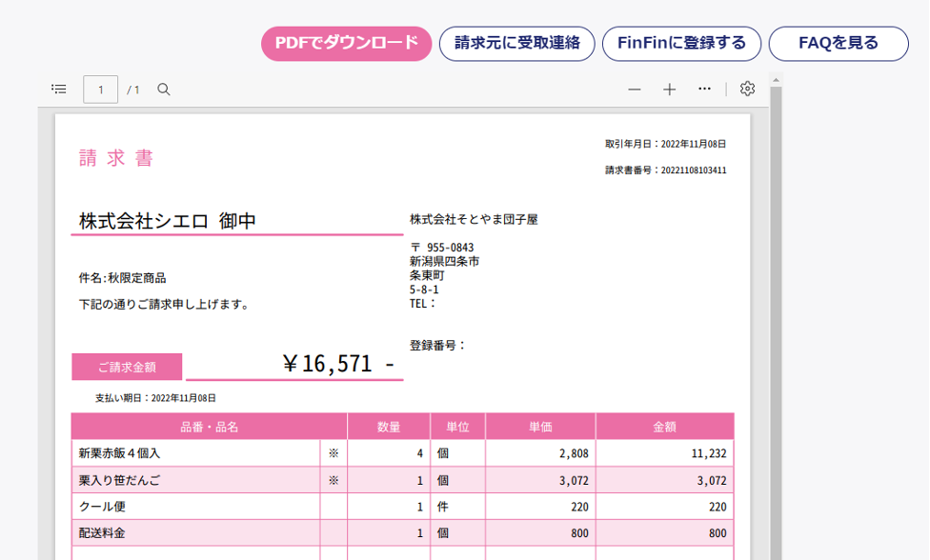Image resolution: width=930 pixels, height=560 pixels.
Task: Focus the page number input field
Action: [x=101, y=90]
